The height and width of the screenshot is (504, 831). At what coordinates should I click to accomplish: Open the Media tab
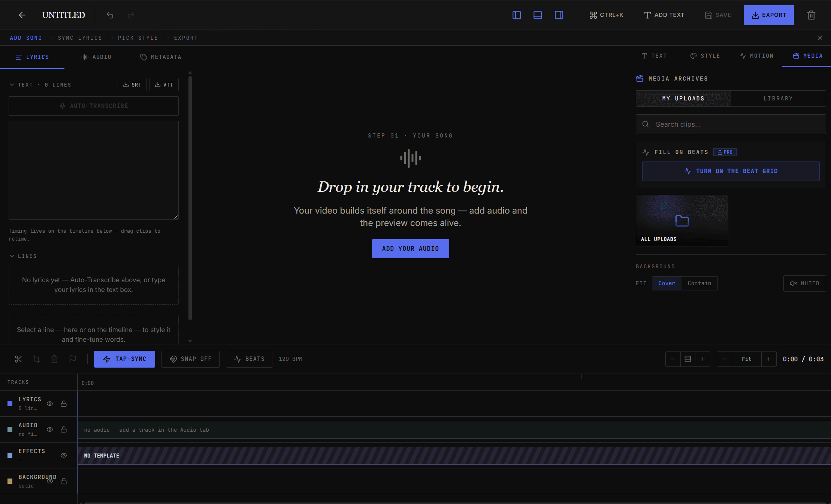point(807,56)
